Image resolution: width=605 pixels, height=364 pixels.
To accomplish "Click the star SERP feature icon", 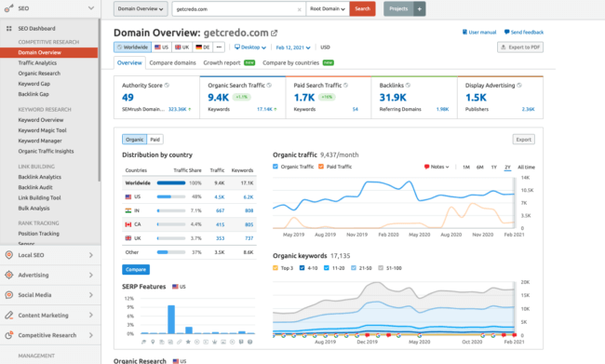I will [x=188, y=342].
